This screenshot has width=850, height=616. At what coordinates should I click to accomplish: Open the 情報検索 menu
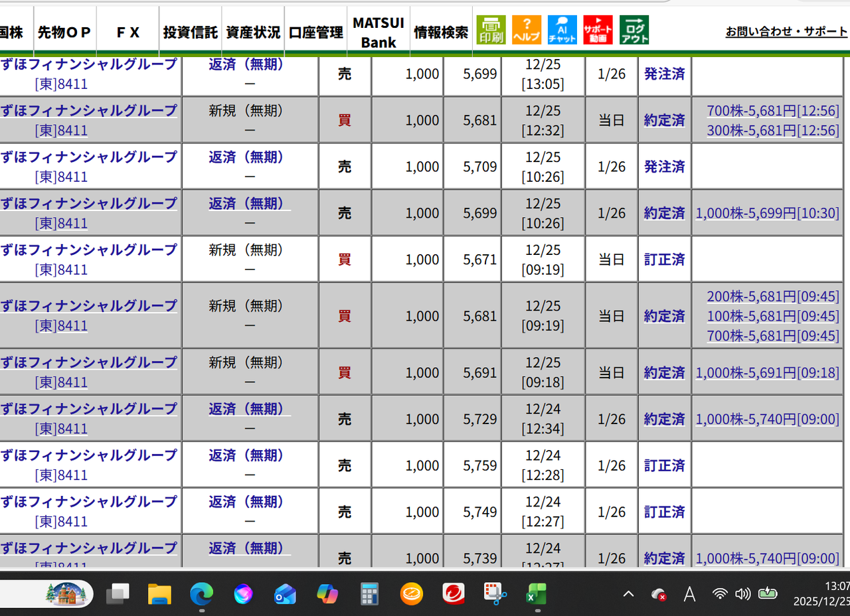pyautogui.click(x=441, y=29)
